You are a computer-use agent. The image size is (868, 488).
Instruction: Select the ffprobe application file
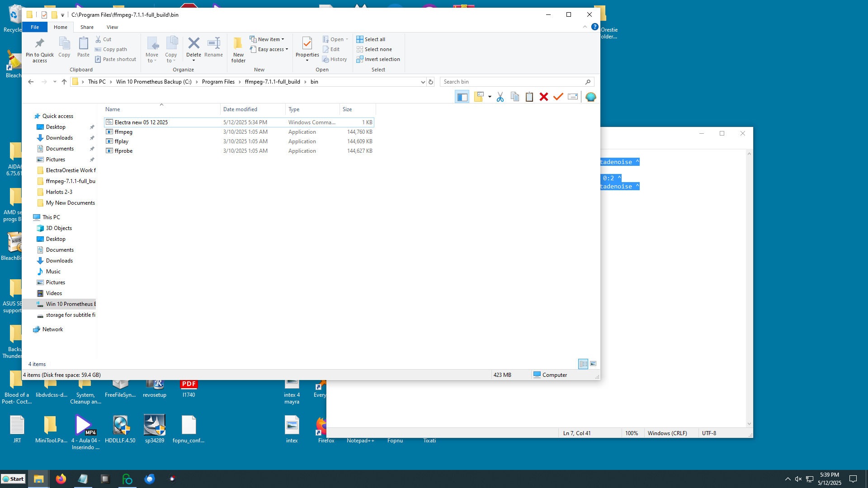tap(239, 151)
